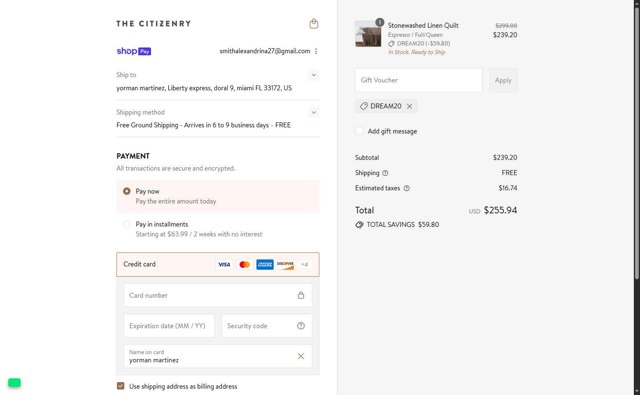Click the Credit card payment header
Viewport: 640px width, 395px height.
pyautogui.click(x=218, y=264)
